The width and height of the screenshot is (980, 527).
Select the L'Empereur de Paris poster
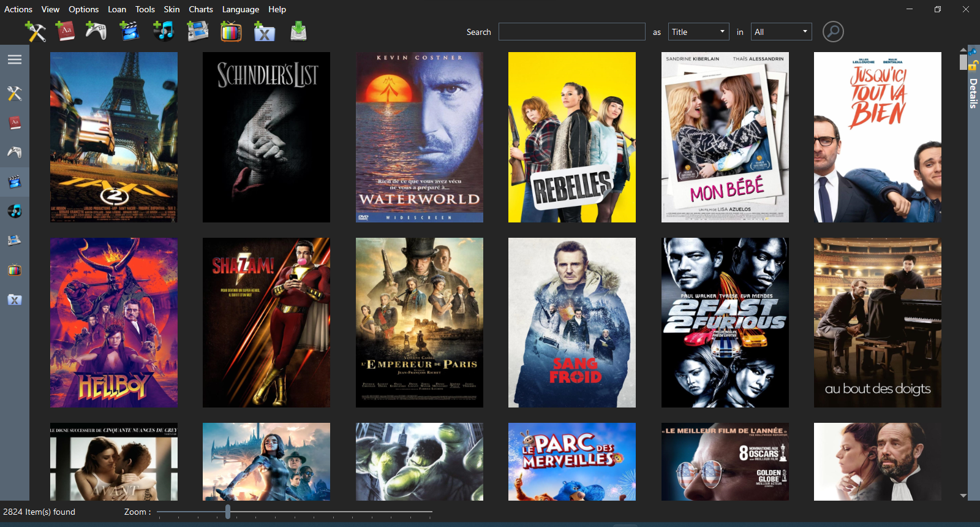tap(420, 323)
